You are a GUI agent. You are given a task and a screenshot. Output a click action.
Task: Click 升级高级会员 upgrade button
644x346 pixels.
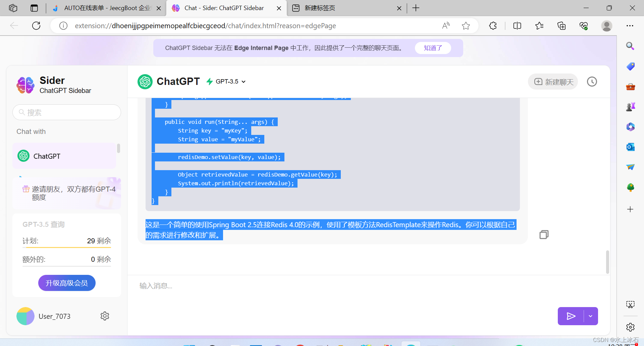pos(67,283)
